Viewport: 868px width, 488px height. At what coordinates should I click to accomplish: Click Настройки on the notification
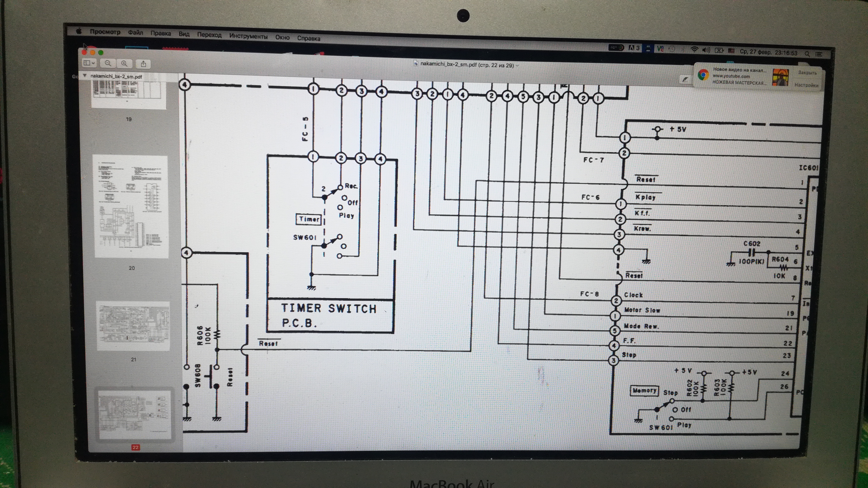click(806, 85)
